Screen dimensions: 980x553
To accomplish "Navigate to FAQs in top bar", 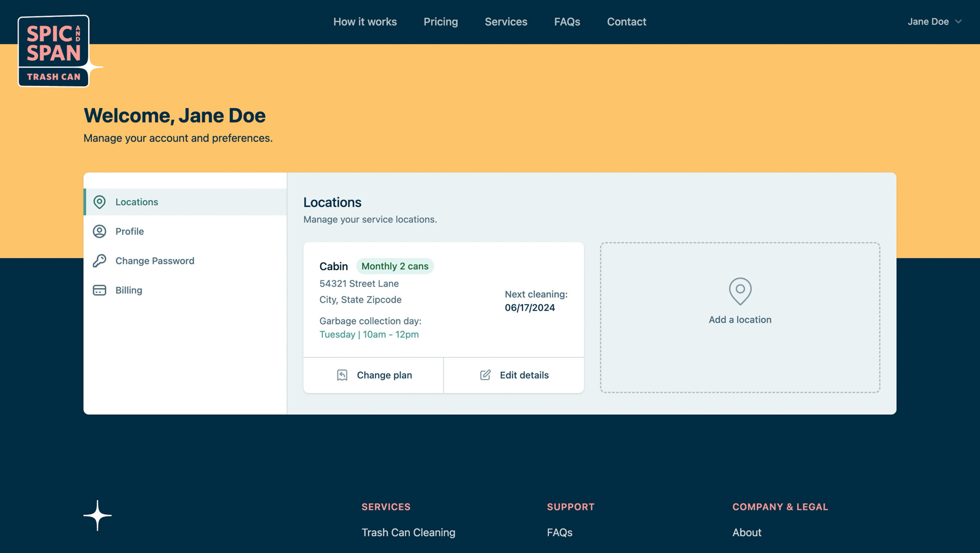I will (x=567, y=22).
